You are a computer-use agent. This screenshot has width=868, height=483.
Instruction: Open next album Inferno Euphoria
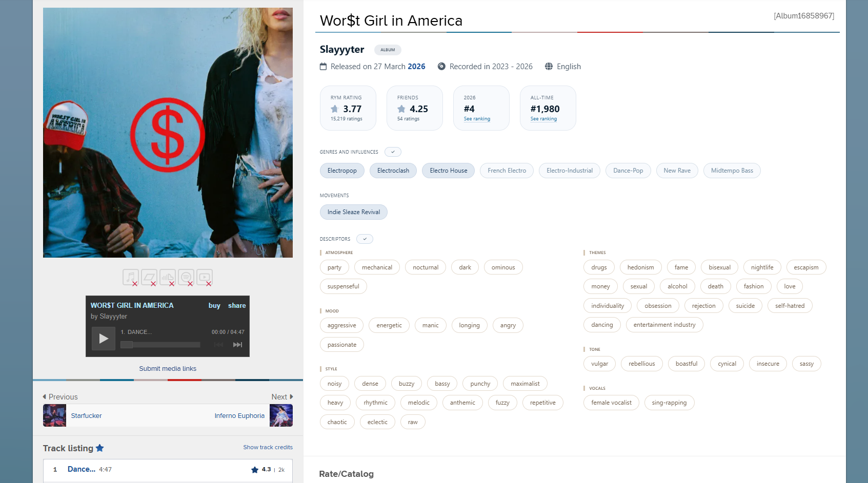[239, 416]
